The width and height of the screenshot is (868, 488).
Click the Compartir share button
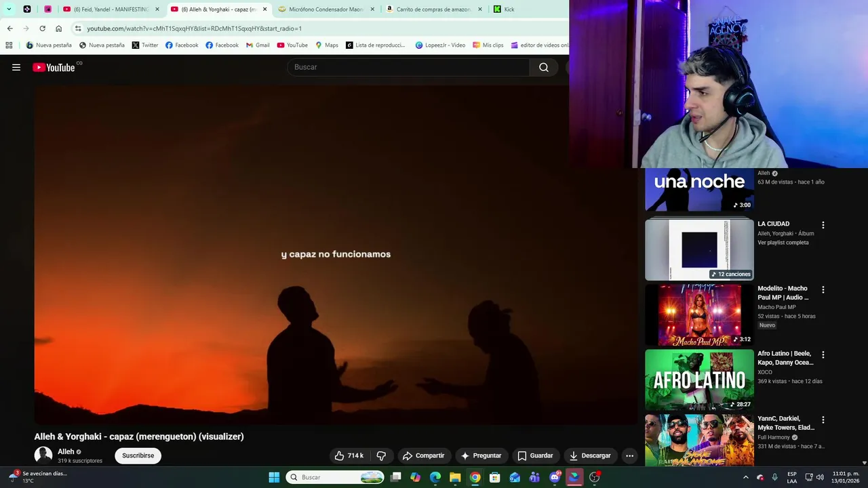423,455
